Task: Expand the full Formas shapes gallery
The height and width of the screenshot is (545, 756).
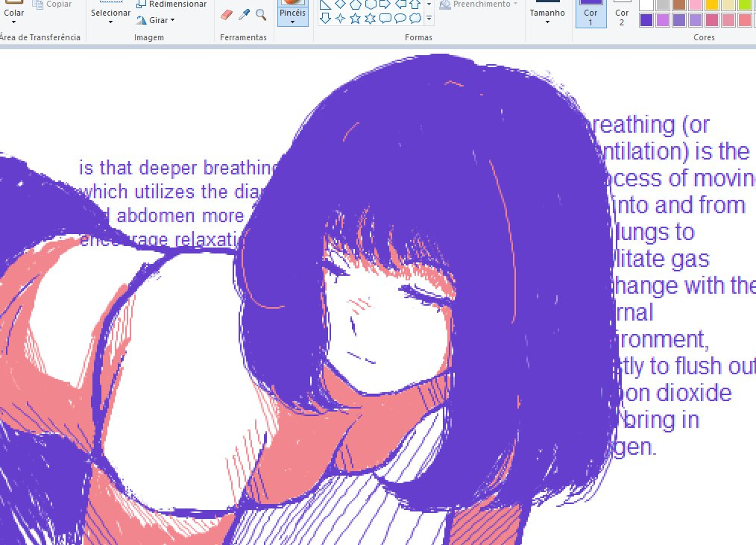Action: click(x=429, y=19)
